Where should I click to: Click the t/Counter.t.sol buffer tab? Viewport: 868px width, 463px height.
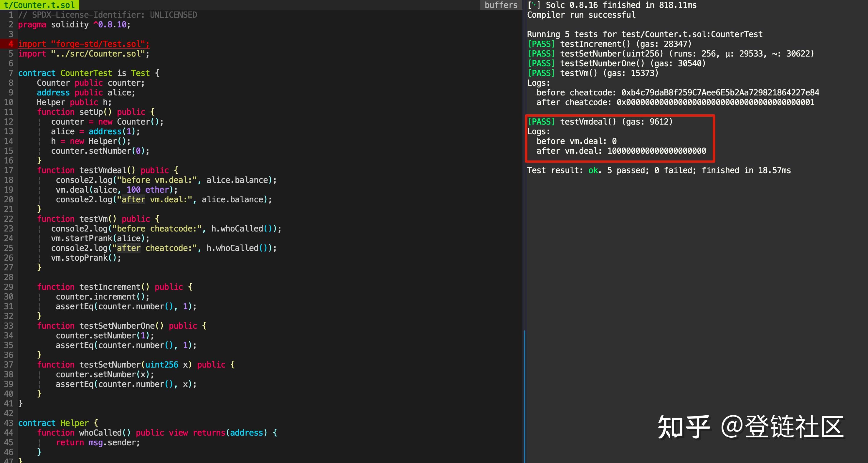pos(39,5)
